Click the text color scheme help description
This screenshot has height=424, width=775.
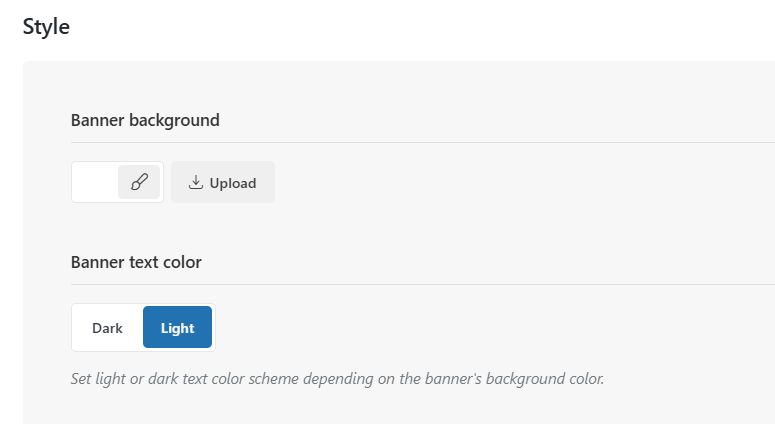[337, 379]
